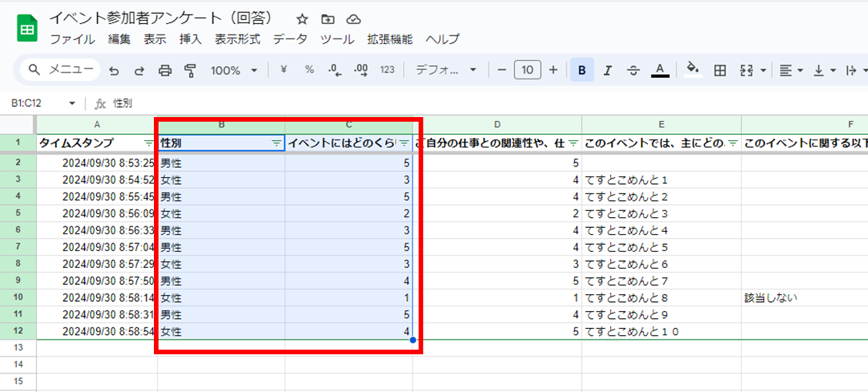
Task: Open the borders tool
Action: pyautogui.click(x=719, y=70)
